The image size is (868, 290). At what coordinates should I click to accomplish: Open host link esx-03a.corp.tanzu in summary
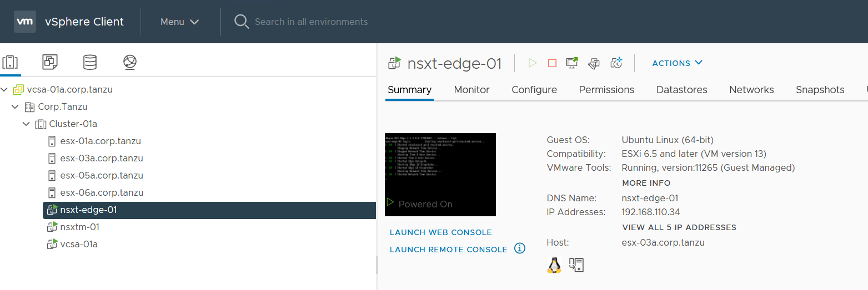click(663, 242)
